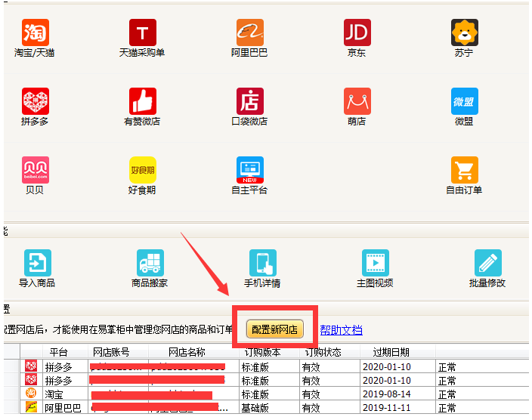Image resolution: width=532 pixels, height=420 pixels.
Task: Launch the 导入商品 import tool
Action: tap(37, 263)
